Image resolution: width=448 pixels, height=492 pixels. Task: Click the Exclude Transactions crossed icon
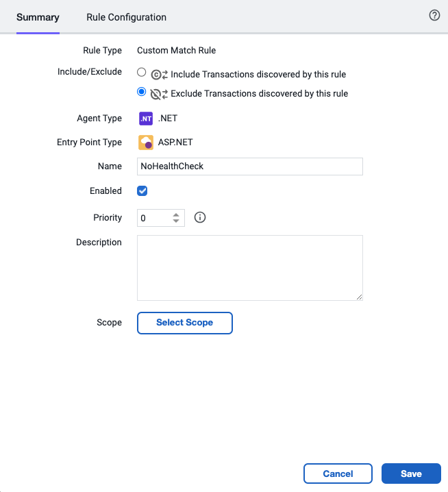[x=160, y=94]
